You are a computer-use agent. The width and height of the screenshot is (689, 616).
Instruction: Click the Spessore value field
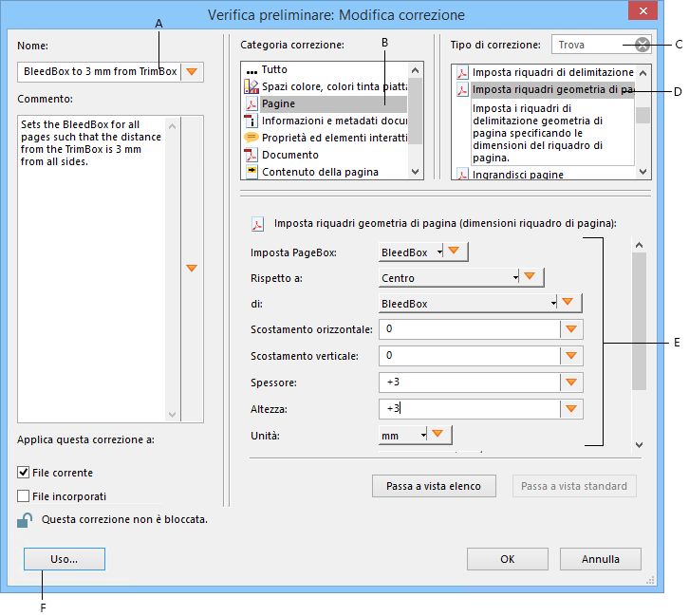click(469, 383)
